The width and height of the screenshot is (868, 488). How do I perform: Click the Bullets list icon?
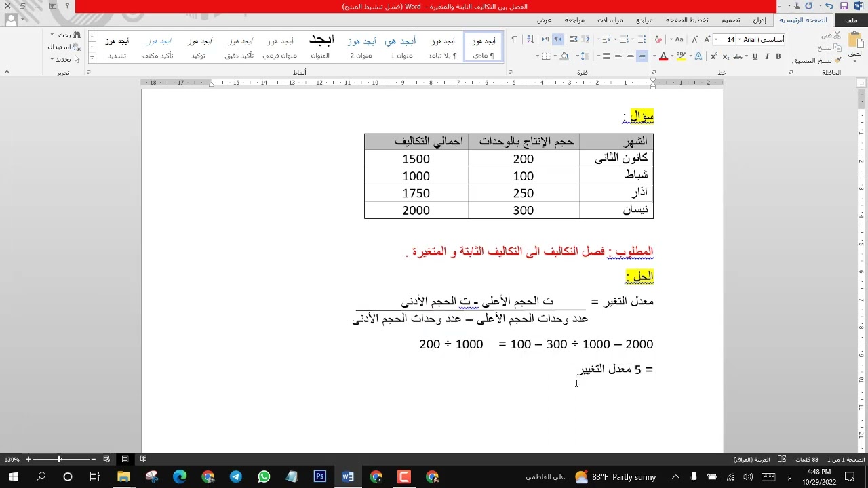click(x=642, y=39)
